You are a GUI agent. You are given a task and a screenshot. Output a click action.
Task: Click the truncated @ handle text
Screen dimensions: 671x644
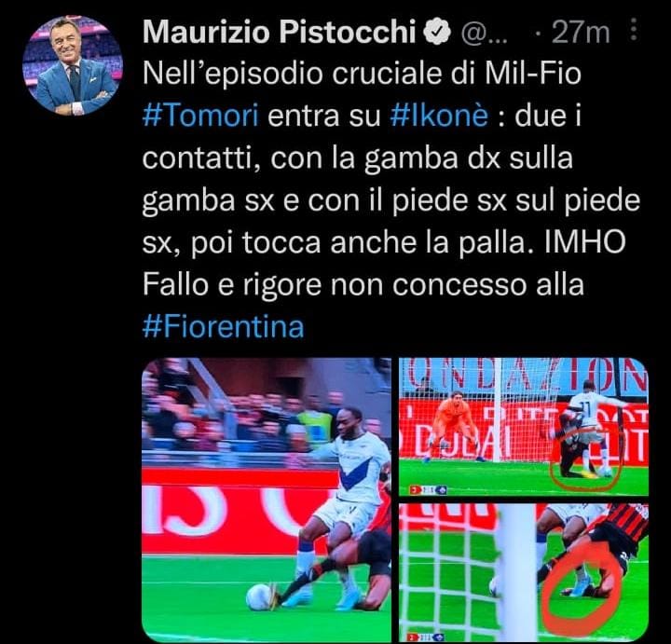(x=483, y=34)
